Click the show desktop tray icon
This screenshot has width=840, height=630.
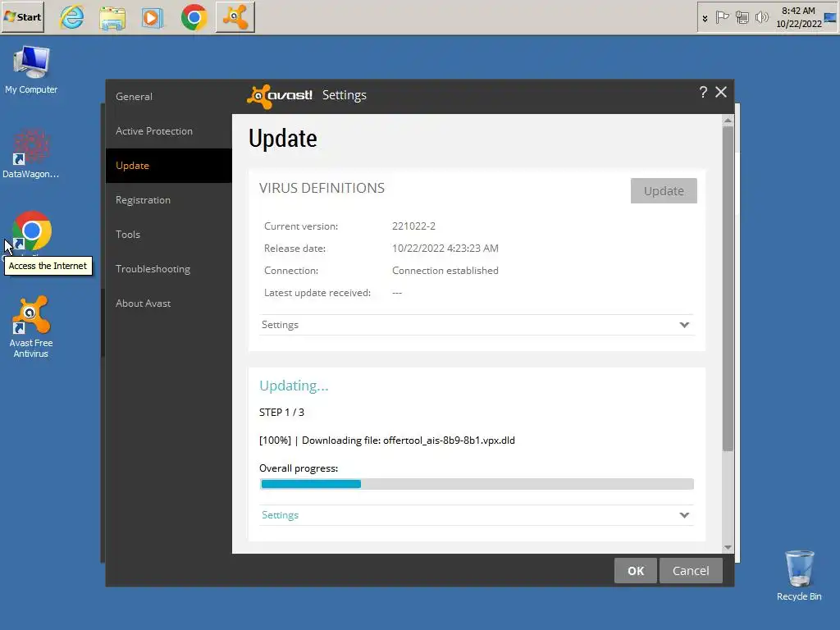[830, 18]
